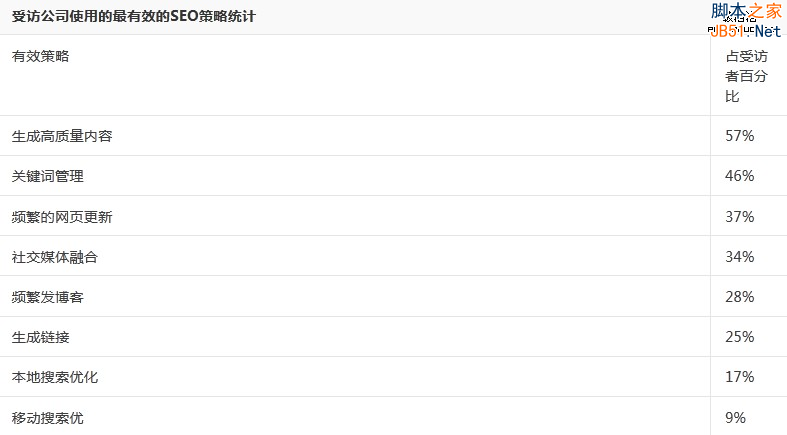This screenshot has width=787, height=435.
Task: Click the 28% value cell
Action: (x=739, y=297)
